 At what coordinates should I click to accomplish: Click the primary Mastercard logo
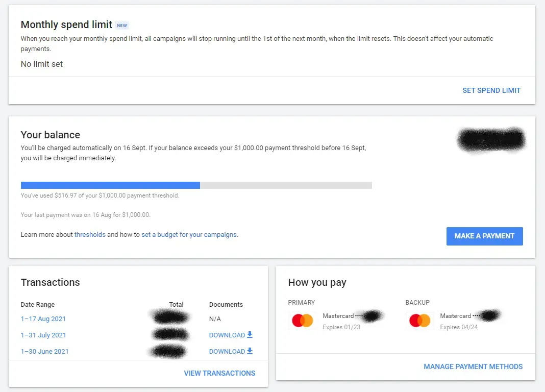(302, 321)
